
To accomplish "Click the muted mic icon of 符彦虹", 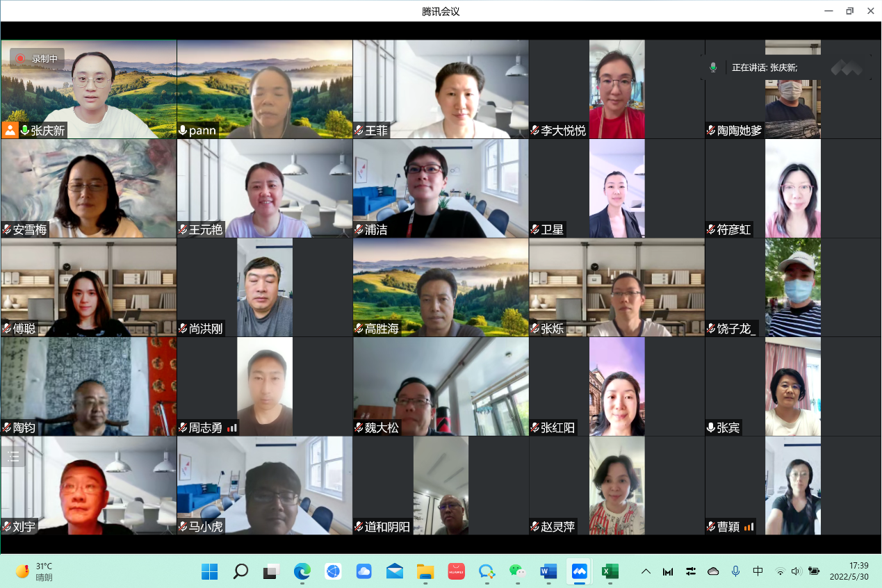I will coord(712,229).
